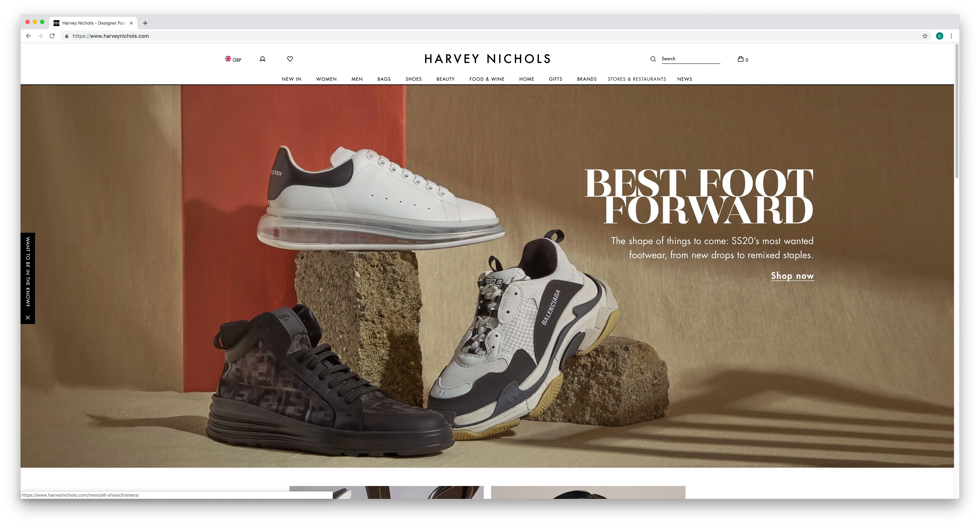Open Chrome three-dot menu

click(951, 36)
